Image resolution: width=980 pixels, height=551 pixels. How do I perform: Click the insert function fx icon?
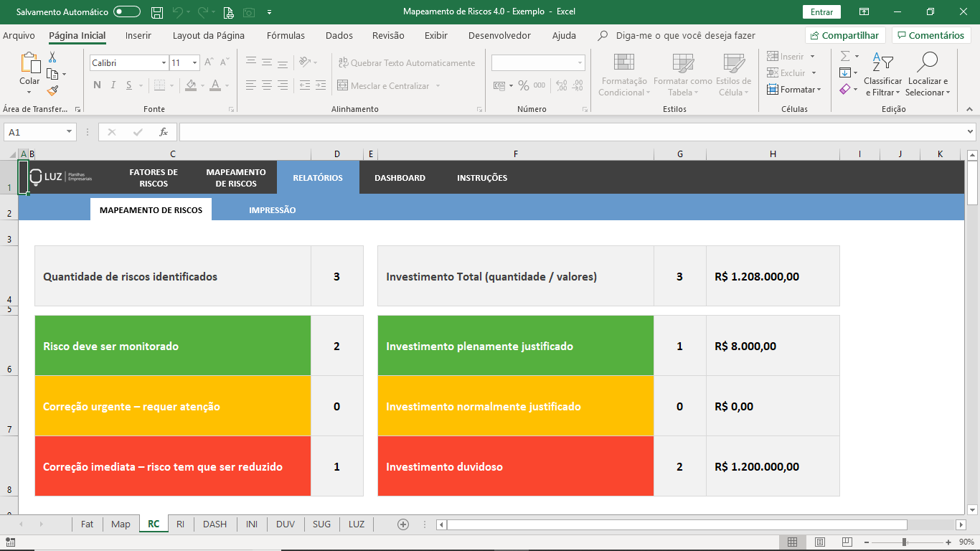(164, 132)
